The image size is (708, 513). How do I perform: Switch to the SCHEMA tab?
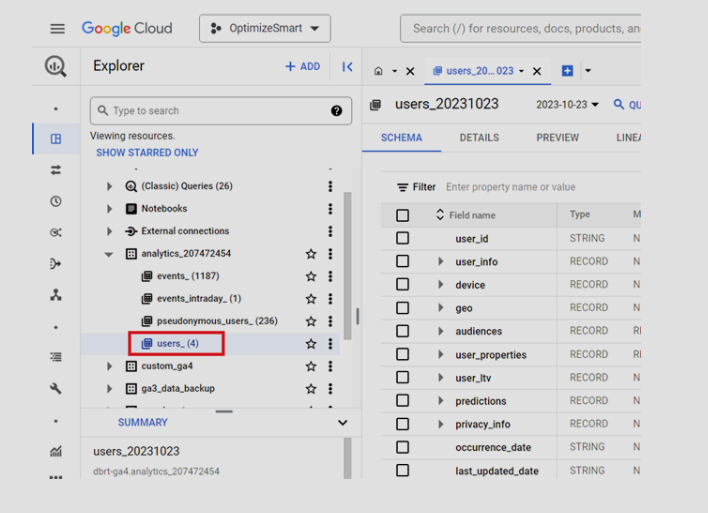point(401,138)
